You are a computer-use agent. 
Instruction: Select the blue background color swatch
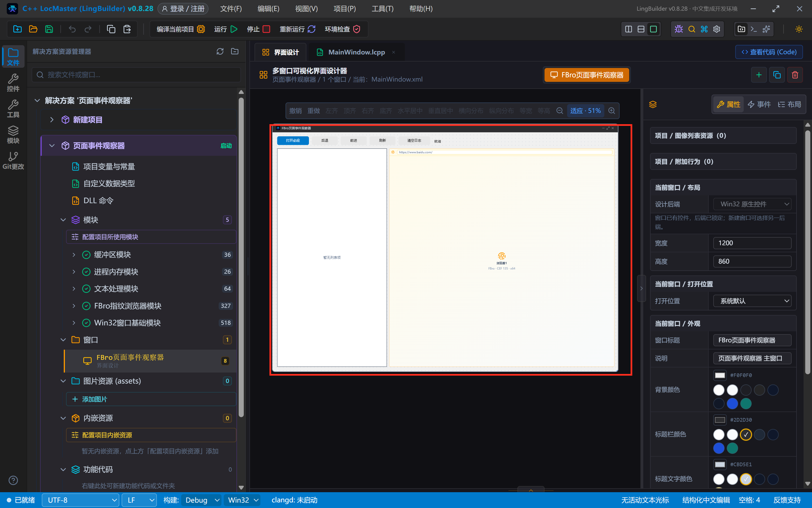(732, 404)
